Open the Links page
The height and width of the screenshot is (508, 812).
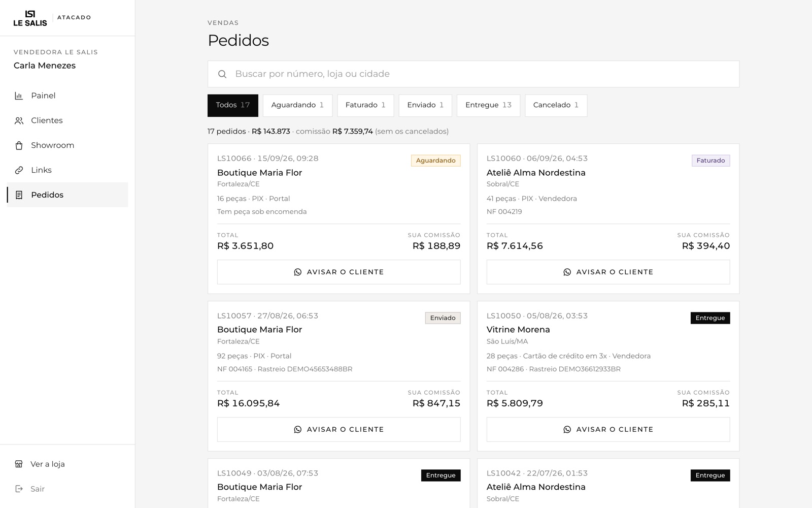pos(67,170)
